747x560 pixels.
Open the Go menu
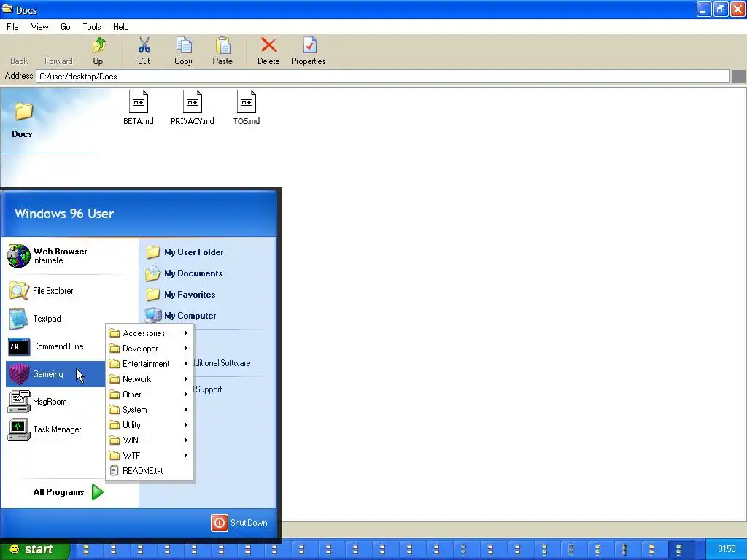click(x=65, y=27)
